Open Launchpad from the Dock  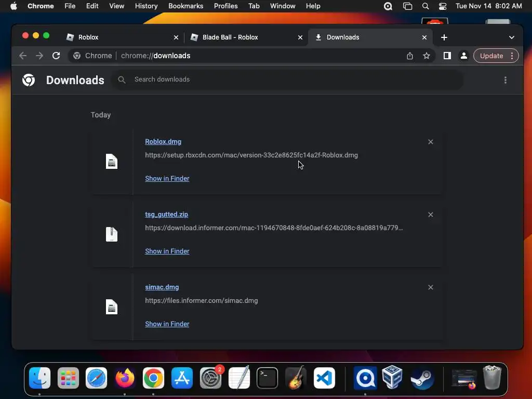tap(68, 378)
